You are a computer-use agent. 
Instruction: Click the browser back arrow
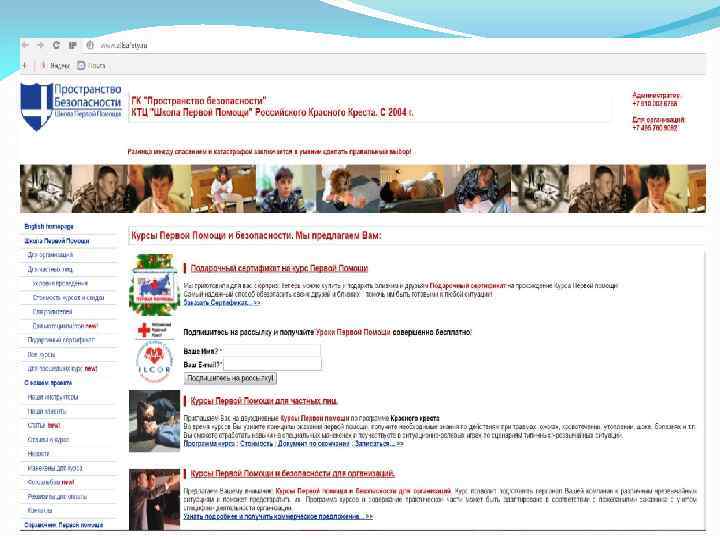pos(26,45)
